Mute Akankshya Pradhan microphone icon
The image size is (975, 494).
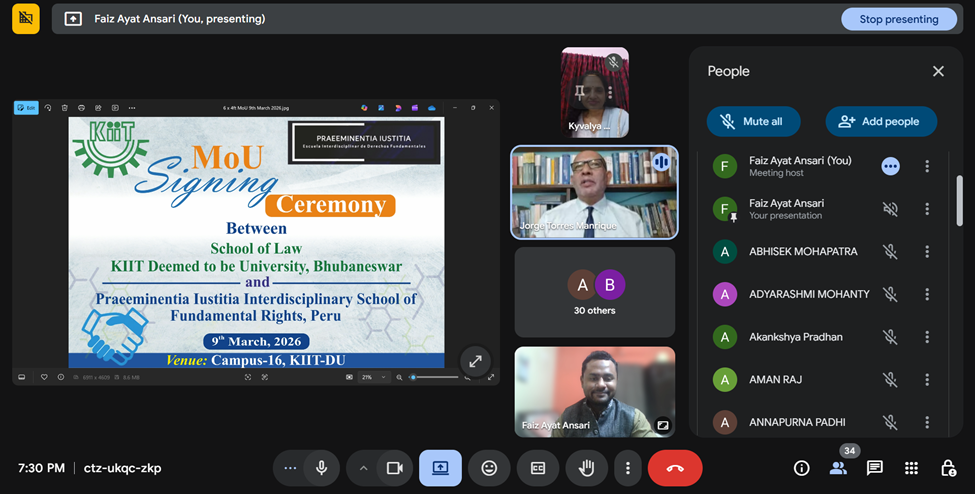tap(890, 337)
